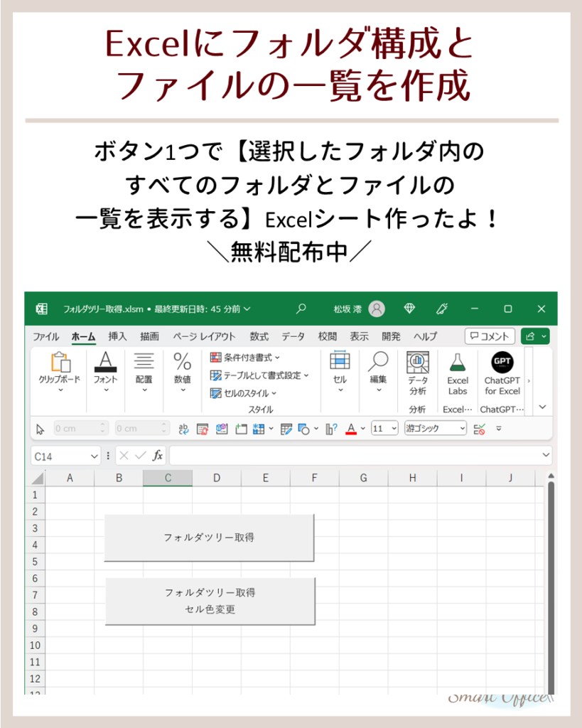Open 条件付き書式 dropdown

(x=244, y=358)
